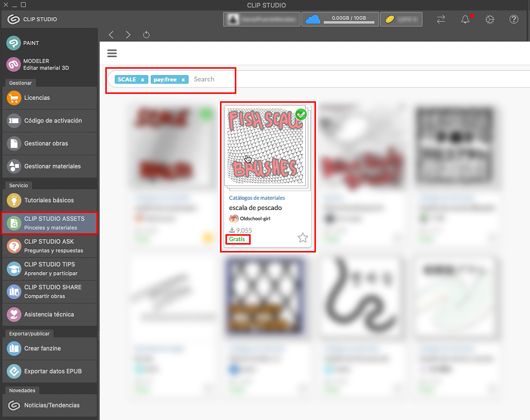Open the escala de pescado title
The height and width of the screenshot is (420, 530).
pyautogui.click(x=255, y=208)
